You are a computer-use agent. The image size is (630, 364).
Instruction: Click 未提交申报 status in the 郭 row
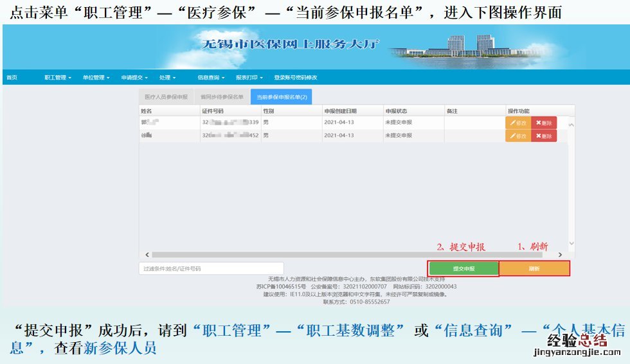coord(399,122)
